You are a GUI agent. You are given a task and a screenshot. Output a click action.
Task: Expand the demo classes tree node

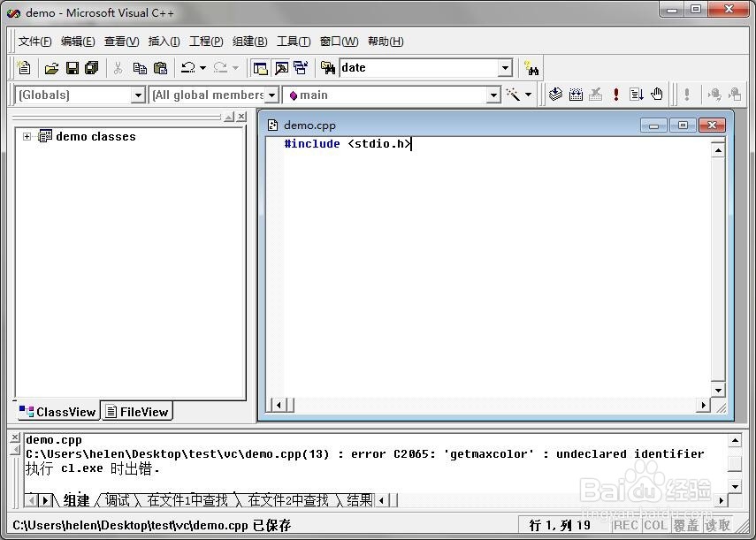[x=27, y=136]
